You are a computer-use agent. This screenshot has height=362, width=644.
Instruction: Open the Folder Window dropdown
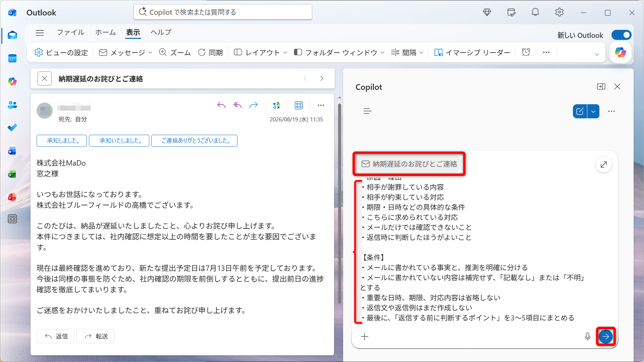(x=382, y=53)
